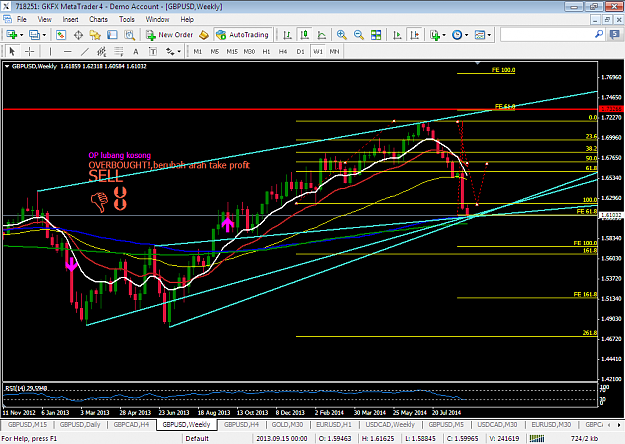Open the Periods clock icon

click(457, 35)
